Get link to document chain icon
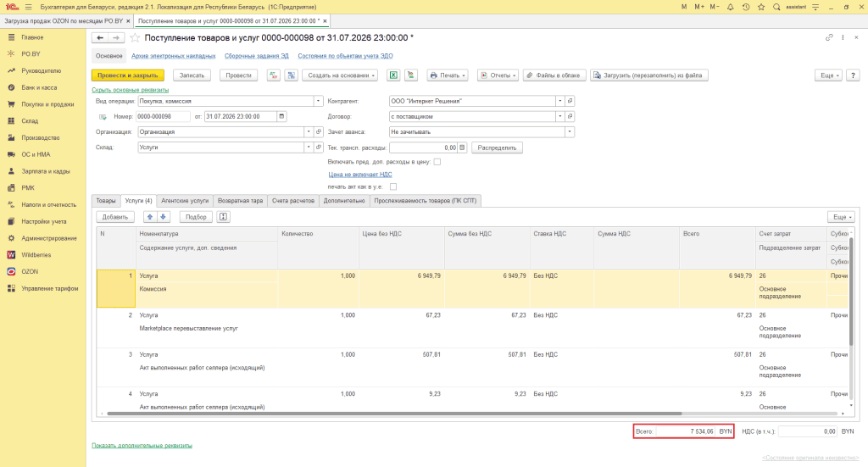 pos(829,37)
